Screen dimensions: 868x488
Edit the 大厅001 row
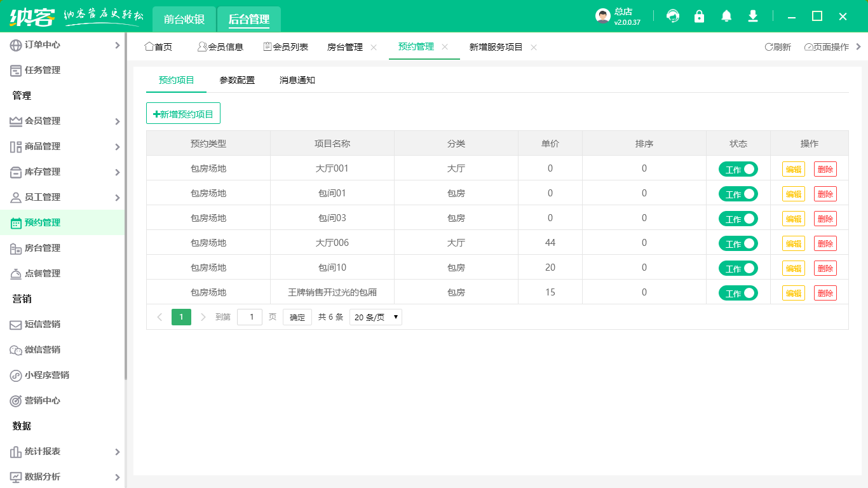tap(794, 169)
